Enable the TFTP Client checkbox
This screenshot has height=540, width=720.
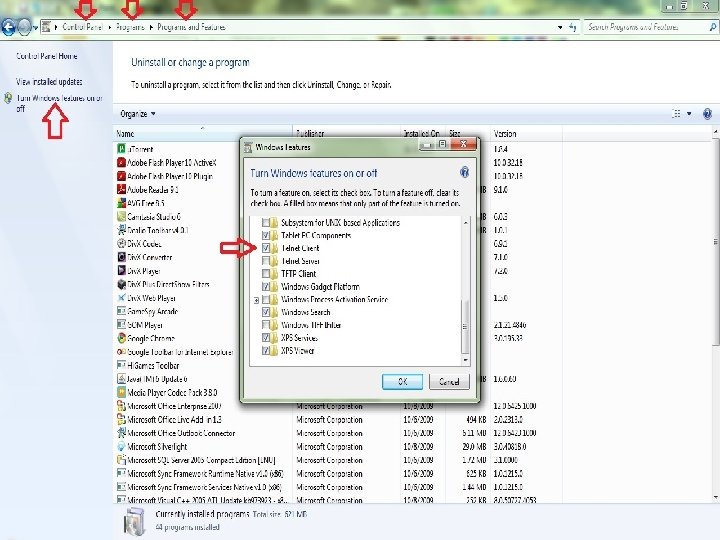(265, 274)
